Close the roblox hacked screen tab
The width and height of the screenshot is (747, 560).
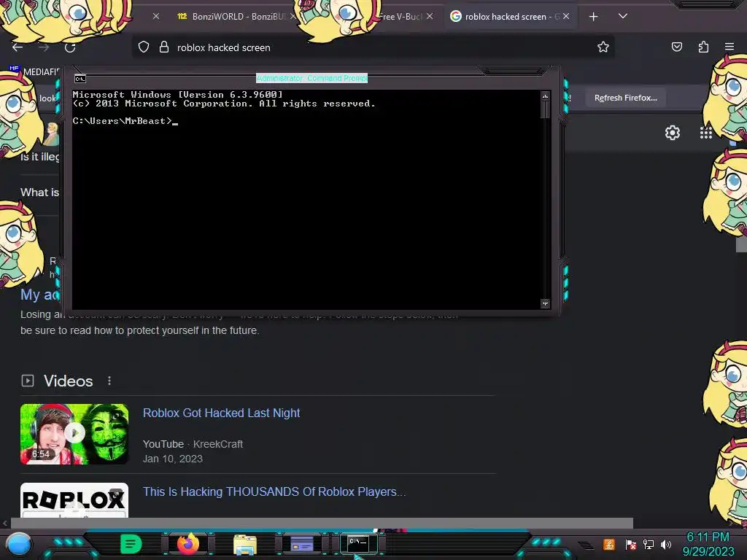[566, 16]
